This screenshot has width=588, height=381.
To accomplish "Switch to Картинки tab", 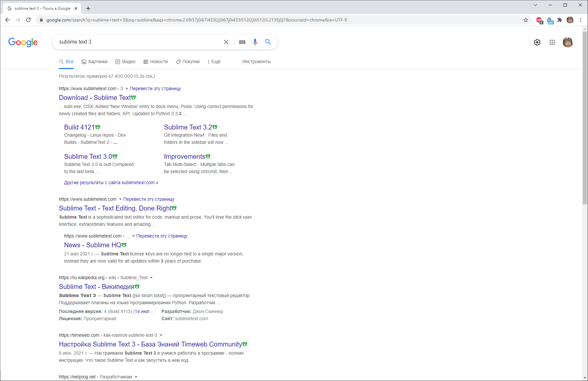I will pos(95,61).
